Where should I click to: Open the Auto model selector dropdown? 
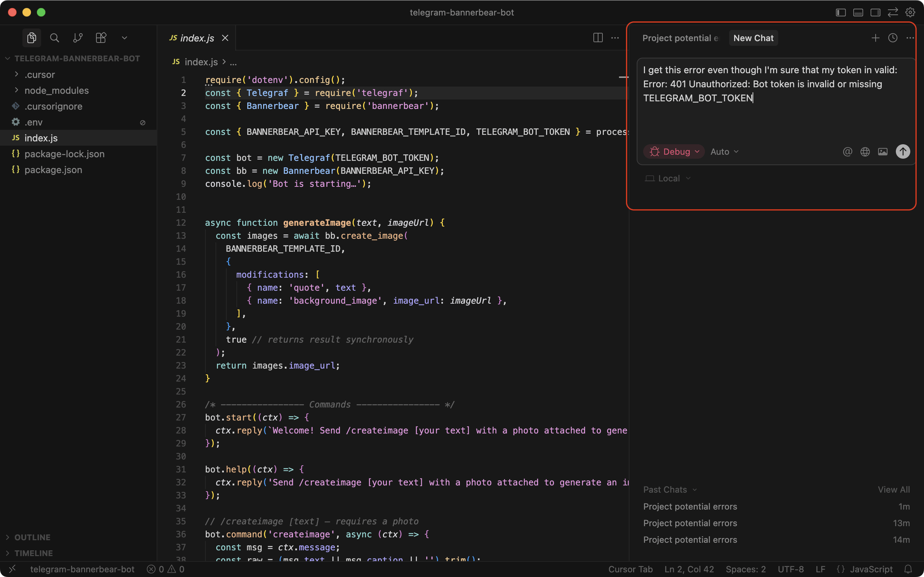724,151
